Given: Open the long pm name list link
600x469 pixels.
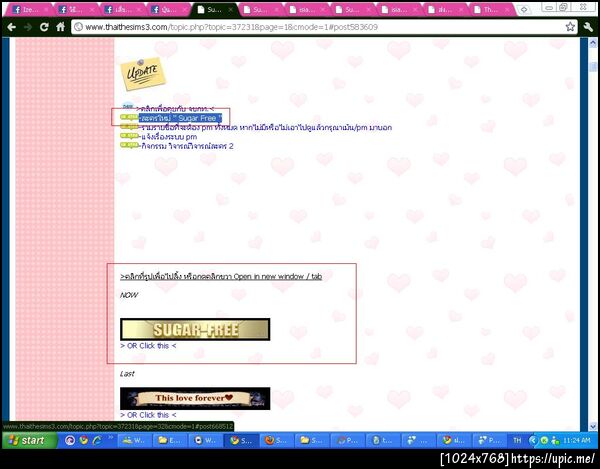Looking at the screenshot, I should click(266, 127).
